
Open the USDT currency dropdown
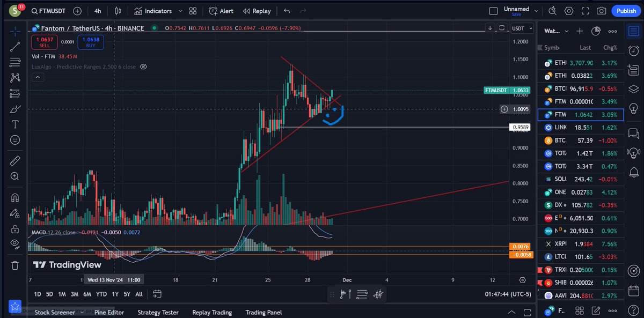point(522,28)
